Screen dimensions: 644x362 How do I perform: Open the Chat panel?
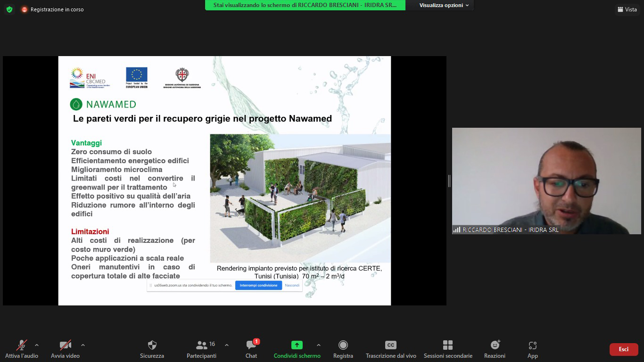click(x=251, y=349)
